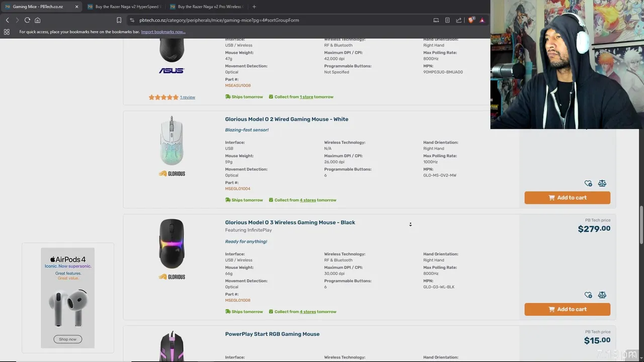Open Glorious Model O 3 Wireless Black title
Viewport: 644px width, 362px height.
290,222
